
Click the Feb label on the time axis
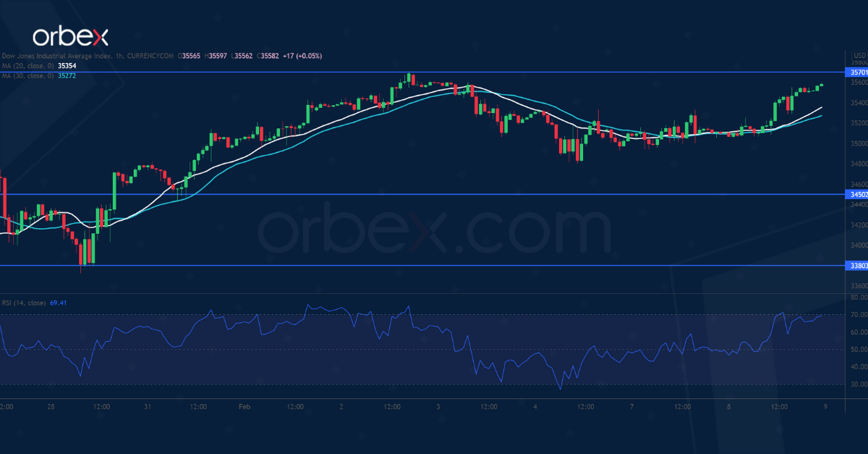coord(244,407)
